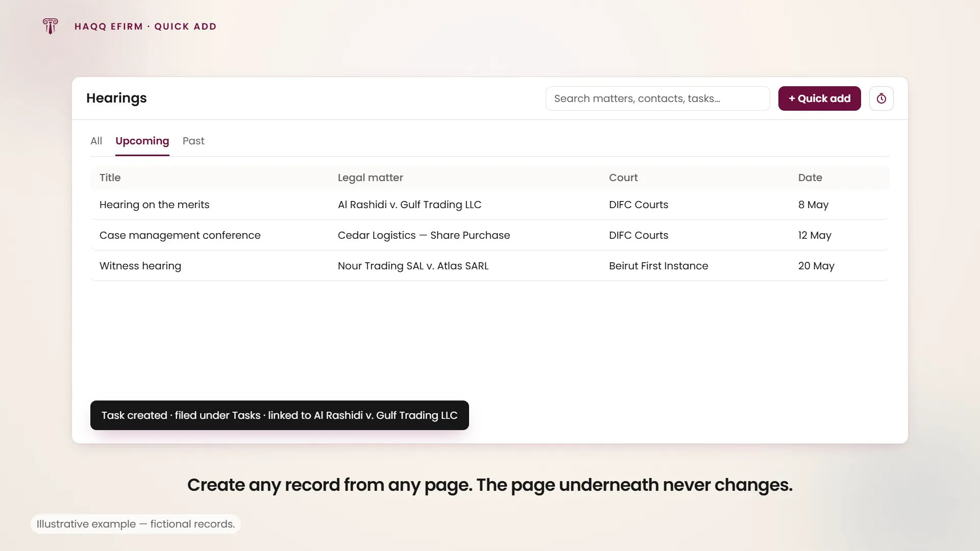Open the timer stopwatch icon button
This screenshot has height=551, width=980.
click(881, 98)
